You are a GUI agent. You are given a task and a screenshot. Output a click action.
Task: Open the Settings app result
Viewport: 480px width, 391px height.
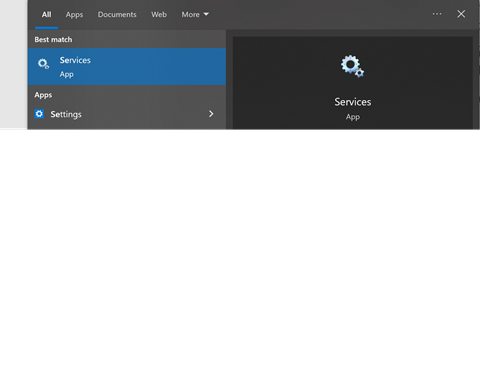pos(127,114)
